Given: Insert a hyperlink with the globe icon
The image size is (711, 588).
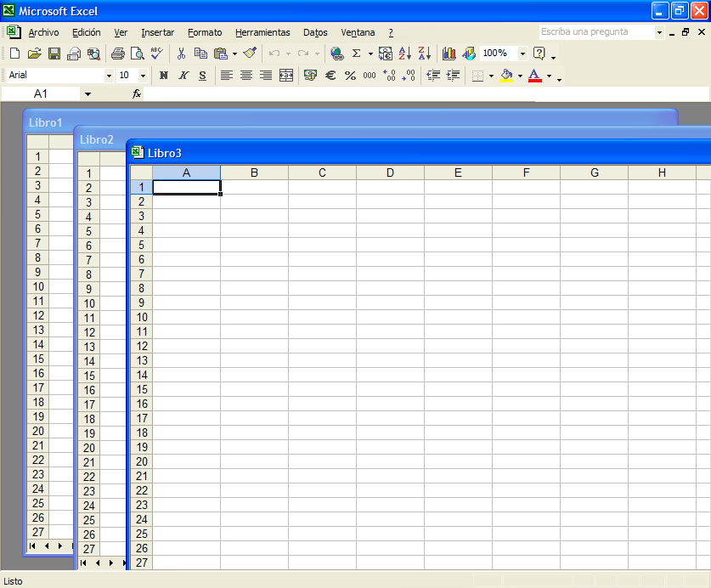Looking at the screenshot, I should pyautogui.click(x=337, y=54).
